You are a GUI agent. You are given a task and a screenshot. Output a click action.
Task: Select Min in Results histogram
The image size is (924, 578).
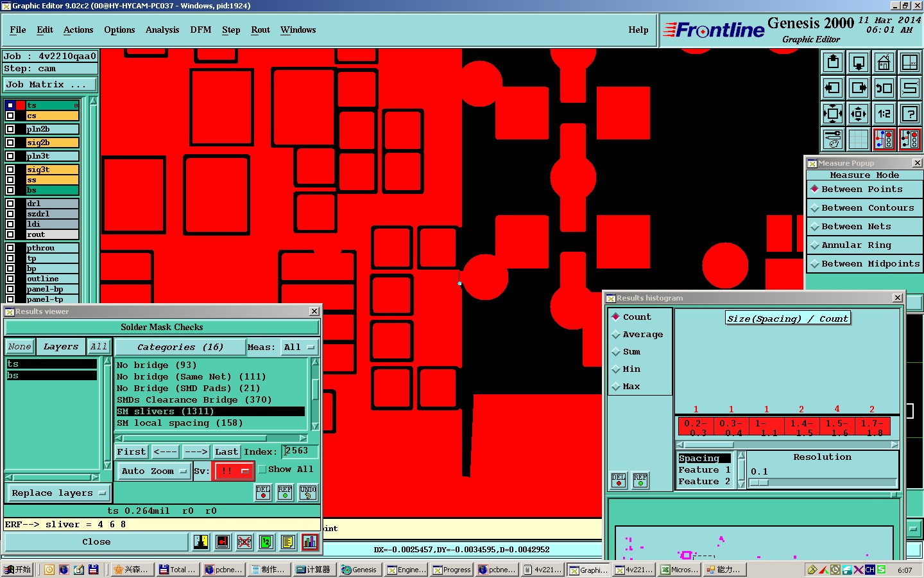pos(626,369)
